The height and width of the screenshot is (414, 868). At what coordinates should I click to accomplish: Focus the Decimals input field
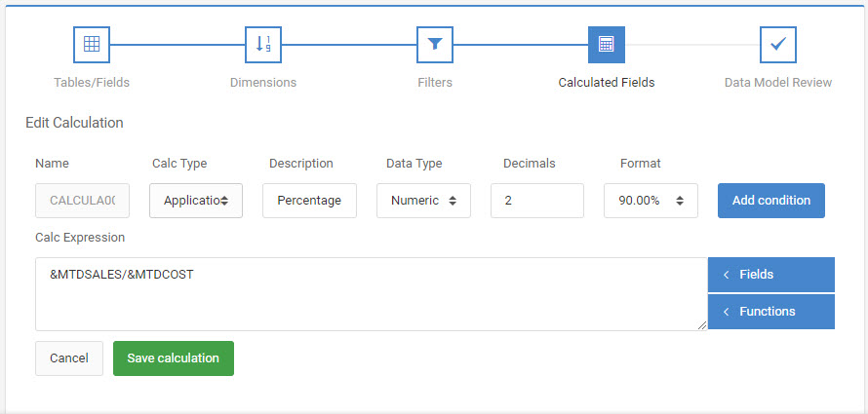(537, 201)
